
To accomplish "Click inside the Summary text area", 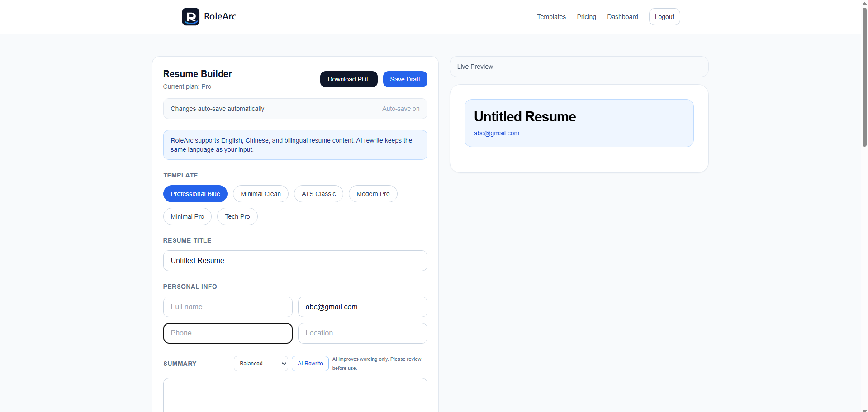I will pyautogui.click(x=295, y=395).
